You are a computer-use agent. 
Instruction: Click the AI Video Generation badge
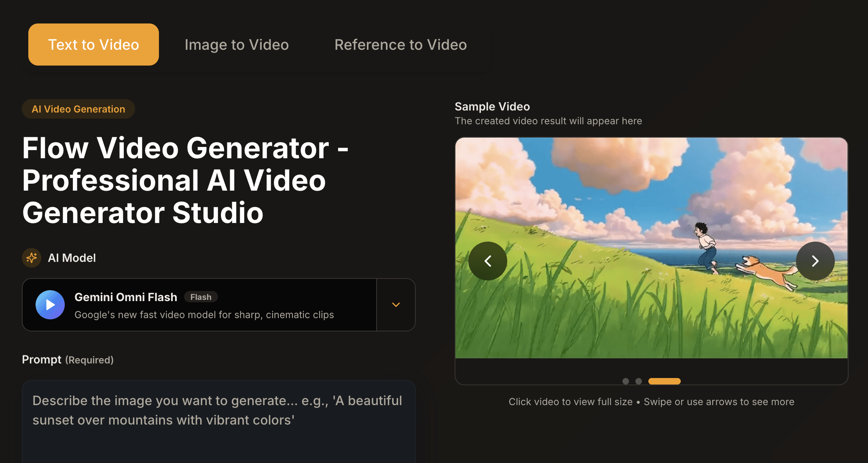(78, 109)
